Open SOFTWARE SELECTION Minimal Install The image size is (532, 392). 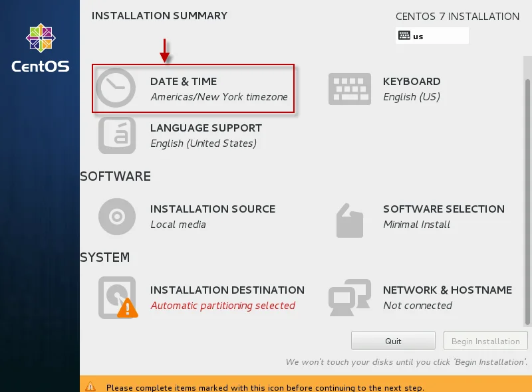pos(444,217)
